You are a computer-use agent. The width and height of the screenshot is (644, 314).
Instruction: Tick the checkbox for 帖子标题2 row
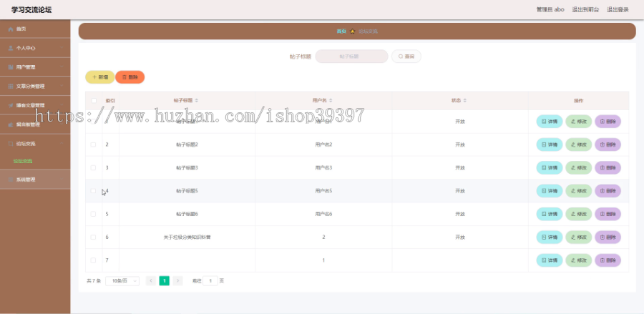[93, 144]
